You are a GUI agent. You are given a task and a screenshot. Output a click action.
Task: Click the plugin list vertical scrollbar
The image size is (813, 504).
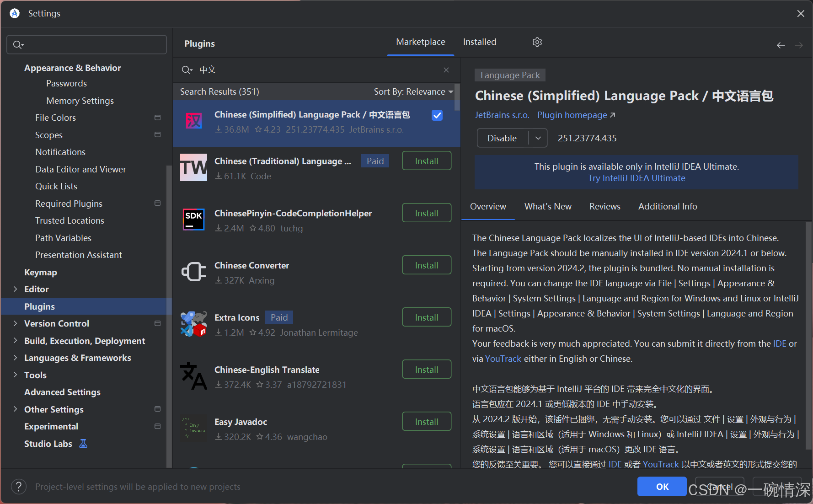tap(457, 96)
